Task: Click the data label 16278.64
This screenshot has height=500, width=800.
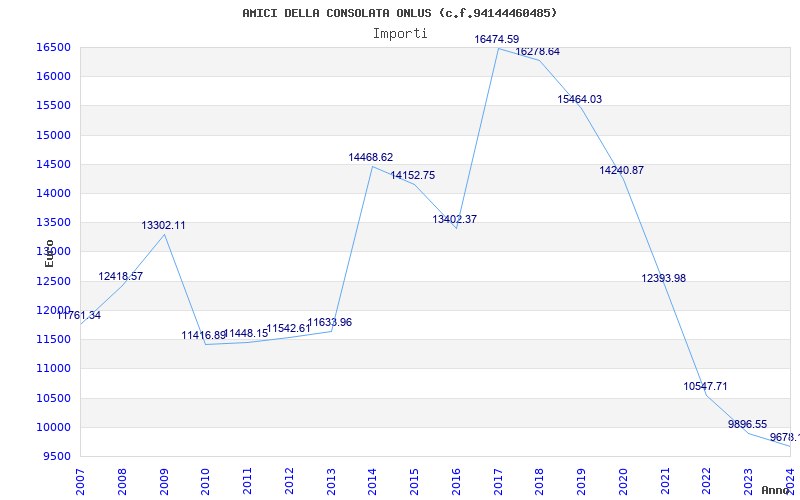Action: [537, 52]
